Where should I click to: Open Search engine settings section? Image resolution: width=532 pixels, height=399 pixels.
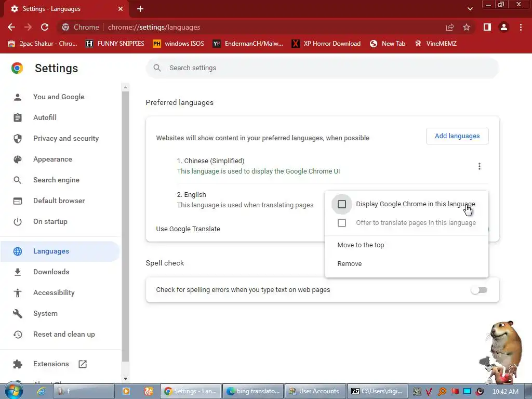(56, 180)
